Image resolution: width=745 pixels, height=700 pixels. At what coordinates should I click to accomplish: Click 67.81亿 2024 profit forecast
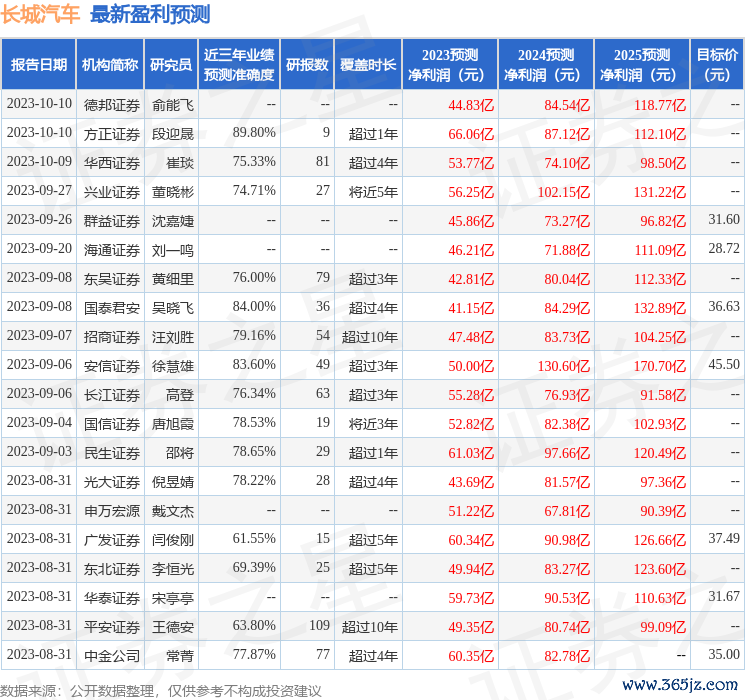click(567, 511)
